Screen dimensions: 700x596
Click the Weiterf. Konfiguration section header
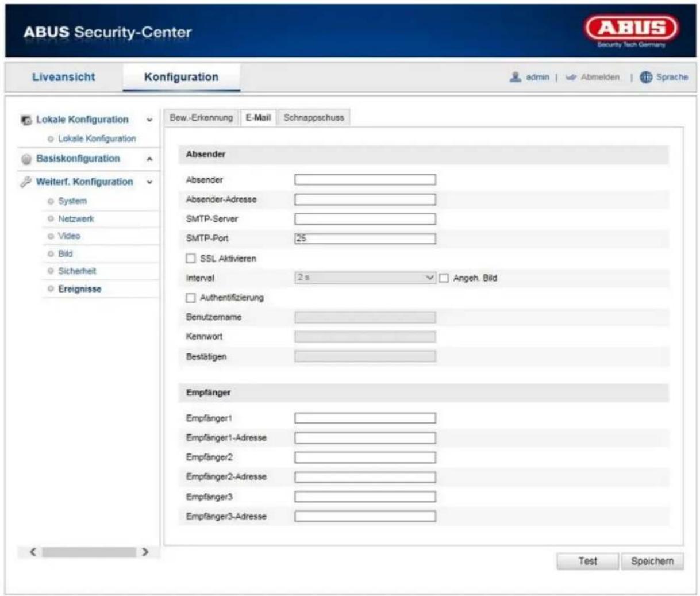tap(84, 182)
